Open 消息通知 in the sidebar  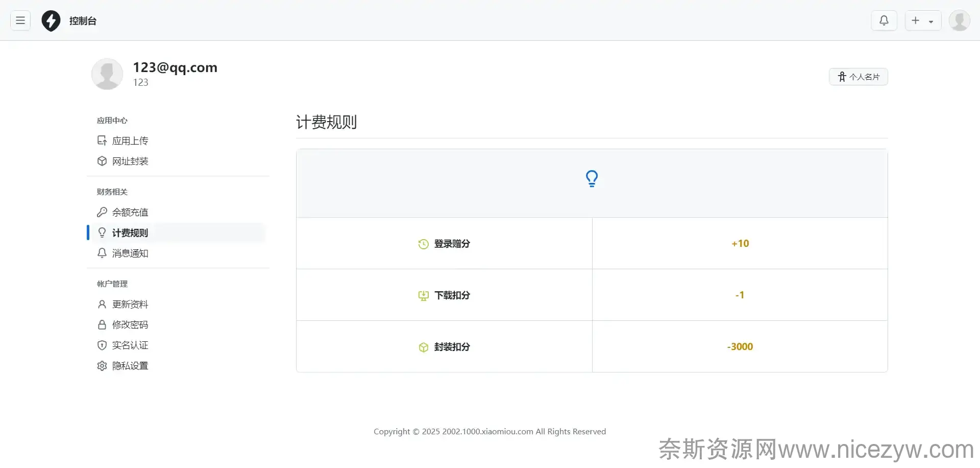[130, 253]
